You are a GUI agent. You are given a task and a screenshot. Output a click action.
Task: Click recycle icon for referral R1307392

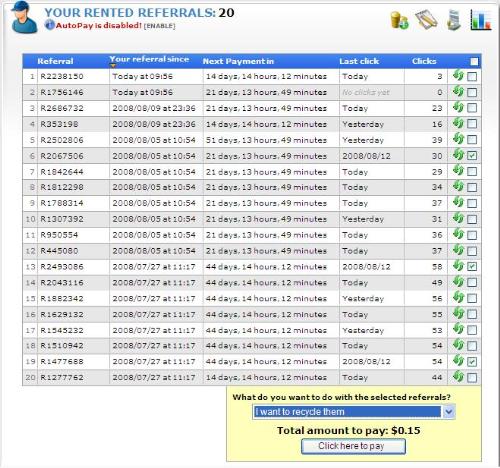point(458,219)
